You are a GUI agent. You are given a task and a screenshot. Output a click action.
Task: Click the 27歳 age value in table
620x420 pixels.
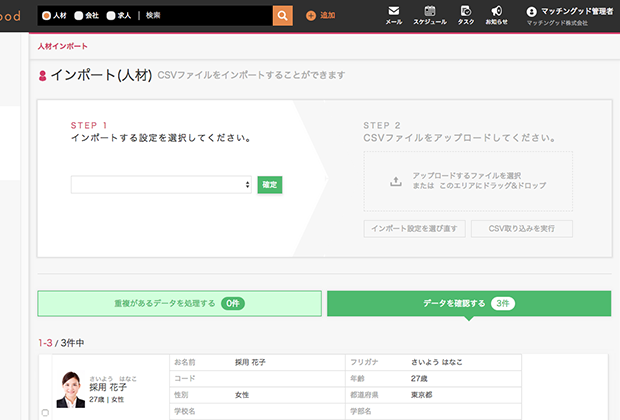click(x=419, y=378)
